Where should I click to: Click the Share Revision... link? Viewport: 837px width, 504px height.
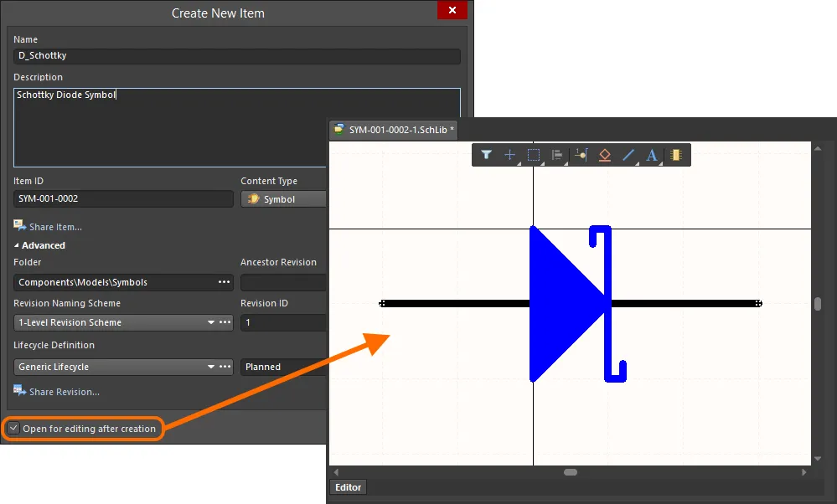[64, 392]
